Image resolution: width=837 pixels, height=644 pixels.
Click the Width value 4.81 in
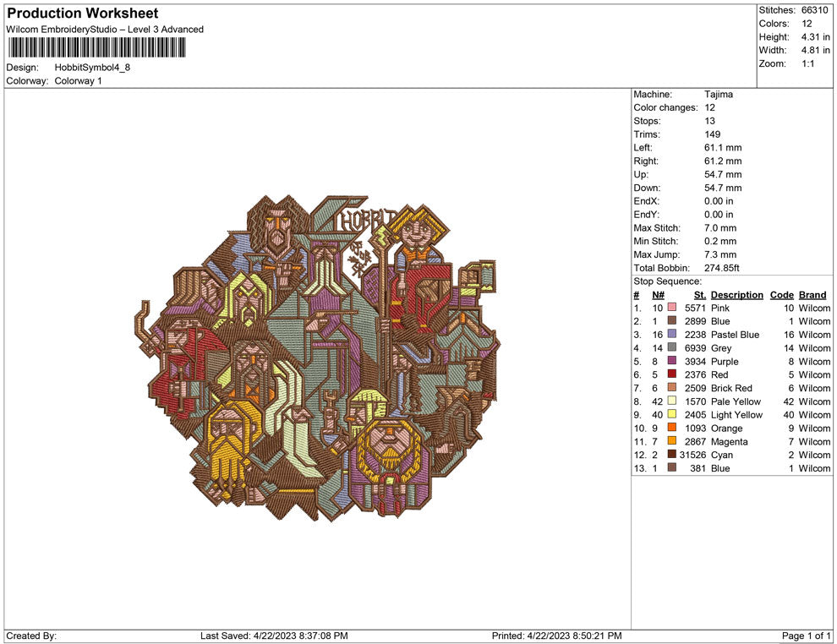815,50
